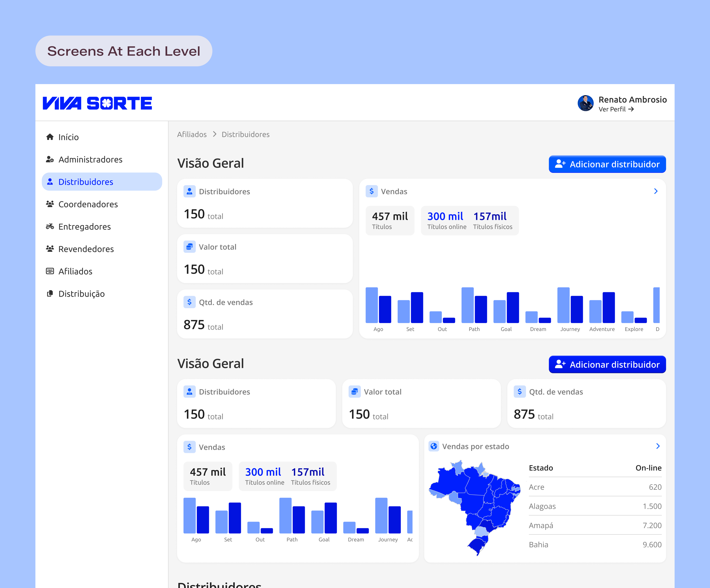Click the Adventure label in Vendas chart
The image size is (710, 588).
(602, 329)
